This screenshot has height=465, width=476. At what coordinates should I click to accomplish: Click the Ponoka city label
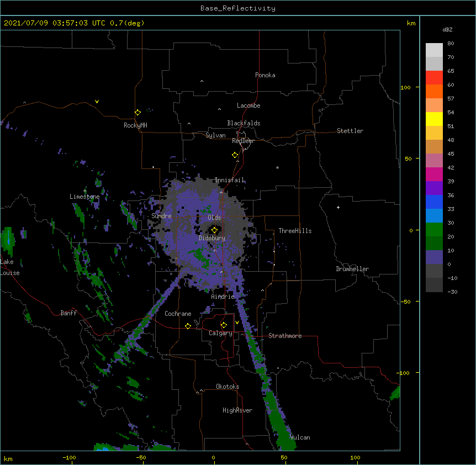point(265,75)
